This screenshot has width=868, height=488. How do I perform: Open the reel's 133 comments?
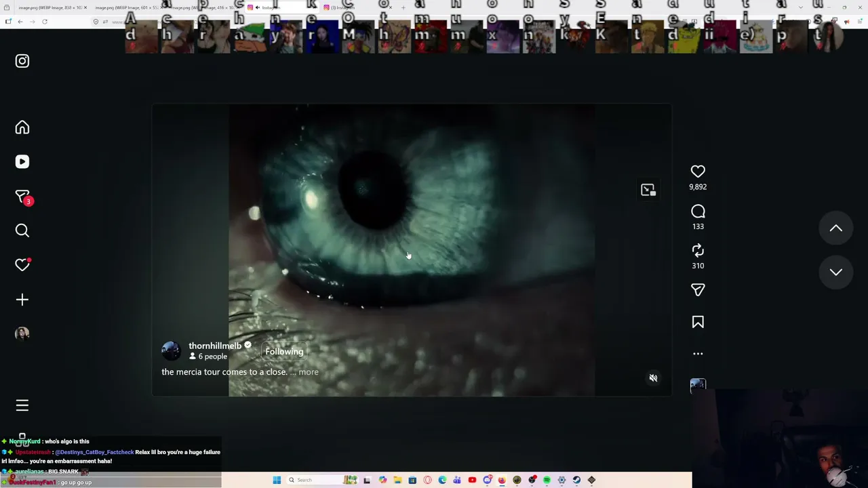click(x=698, y=211)
